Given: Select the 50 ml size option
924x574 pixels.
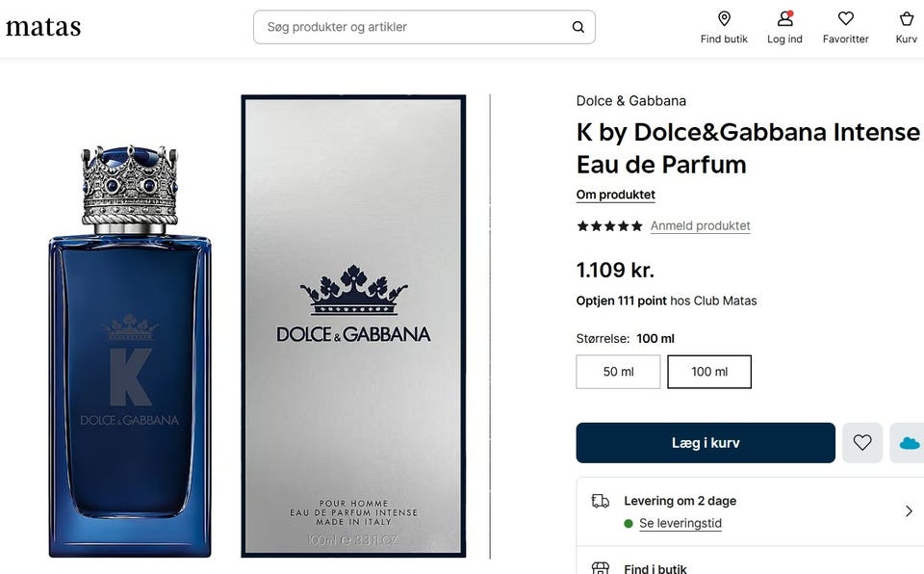Looking at the screenshot, I should click(x=618, y=372).
